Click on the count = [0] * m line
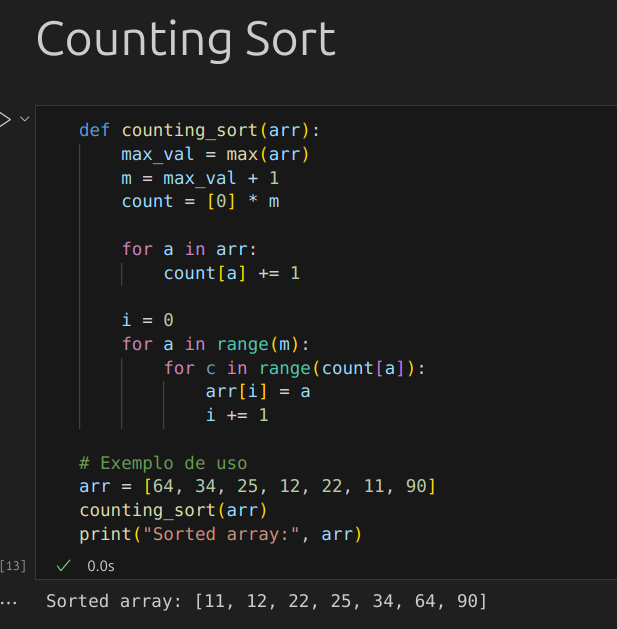The height and width of the screenshot is (629, 617). (200, 201)
